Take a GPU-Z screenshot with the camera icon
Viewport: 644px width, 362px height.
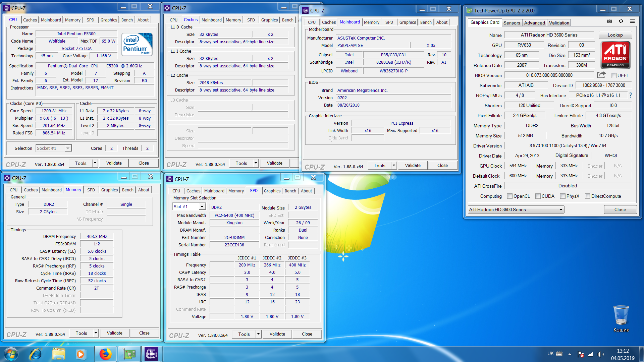point(609,21)
